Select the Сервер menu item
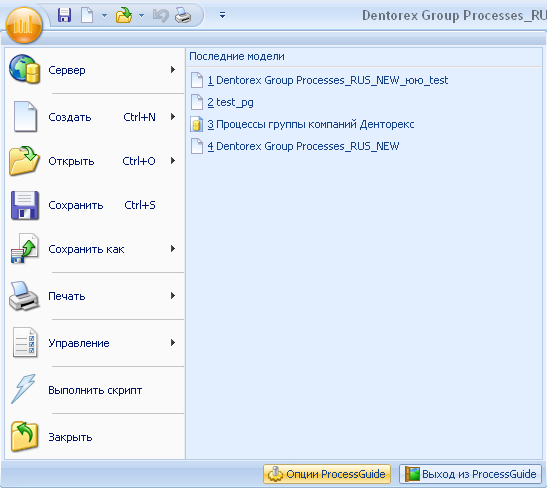 pyautogui.click(x=95, y=70)
